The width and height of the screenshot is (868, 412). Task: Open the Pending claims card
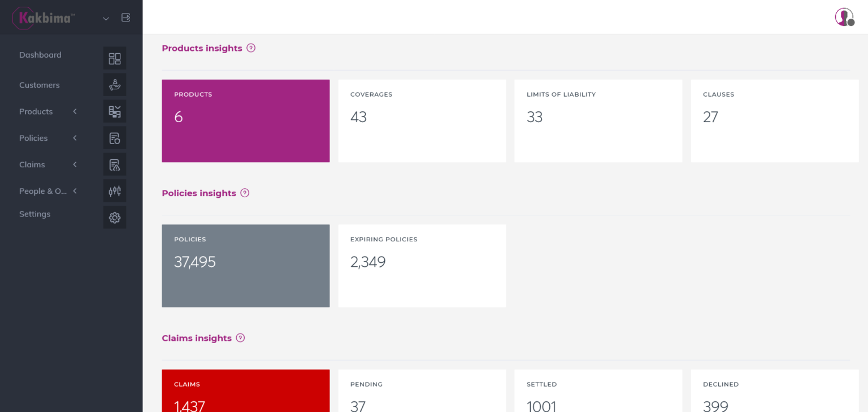click(x=422, y=391)
